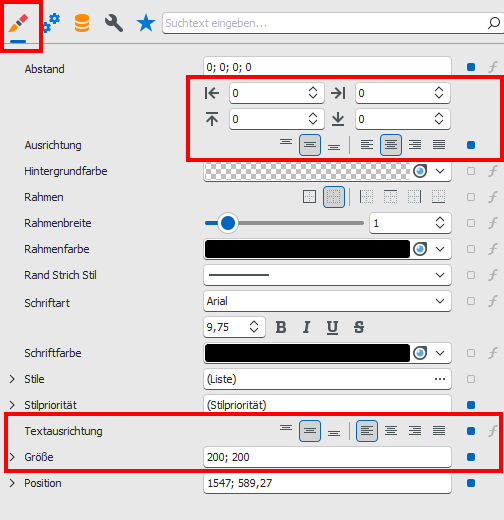Toggle the Rand Strich Stil reset checkbox
This screenshot has width=504, height=520.
[471, 275]
